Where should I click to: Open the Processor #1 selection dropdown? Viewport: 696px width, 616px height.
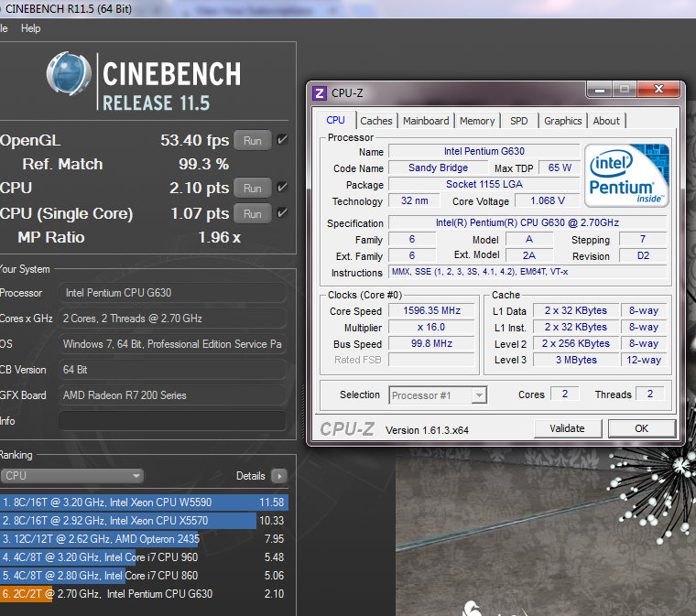(438, 395)
